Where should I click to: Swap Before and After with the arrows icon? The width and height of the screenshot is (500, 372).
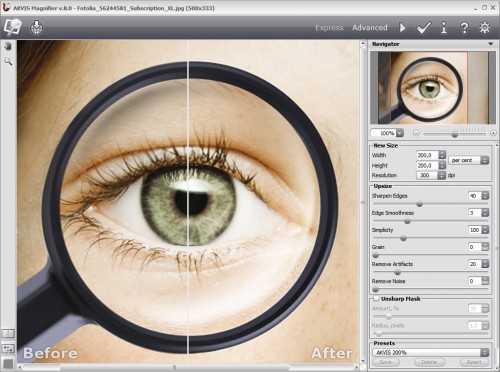[x=8, y=348]
